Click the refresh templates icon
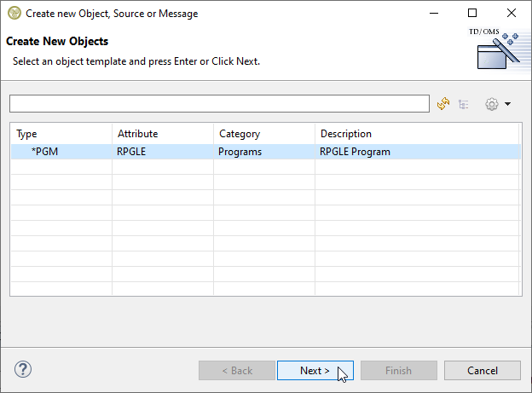The height and width of the screenshot is (393, 532). pyautogui.click(x=442, y=104)
